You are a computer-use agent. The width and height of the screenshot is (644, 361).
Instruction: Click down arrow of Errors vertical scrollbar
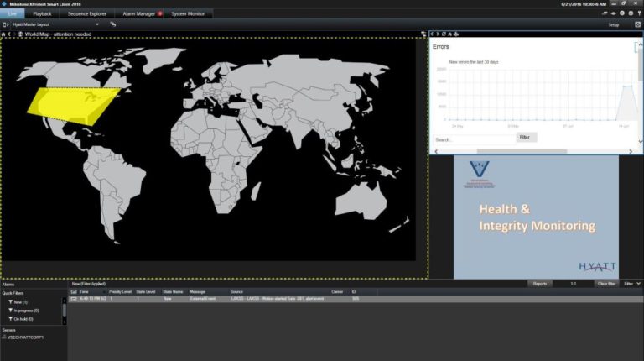(x=641, y=141)
